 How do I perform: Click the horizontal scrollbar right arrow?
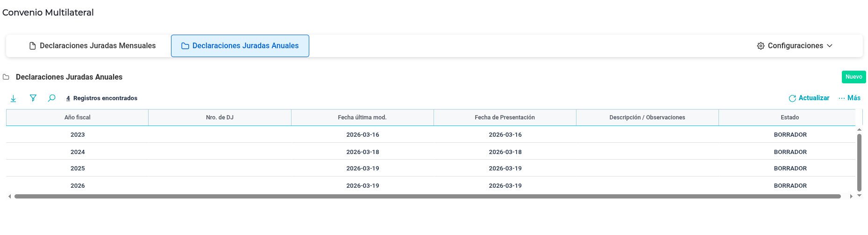pos(851,197)
